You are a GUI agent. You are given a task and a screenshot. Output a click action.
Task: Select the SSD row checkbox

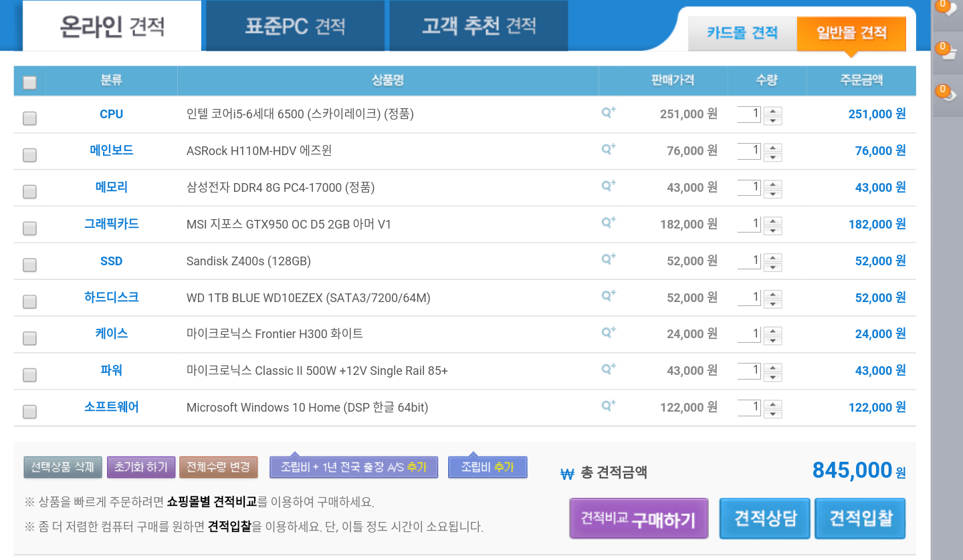click(29, 265)
